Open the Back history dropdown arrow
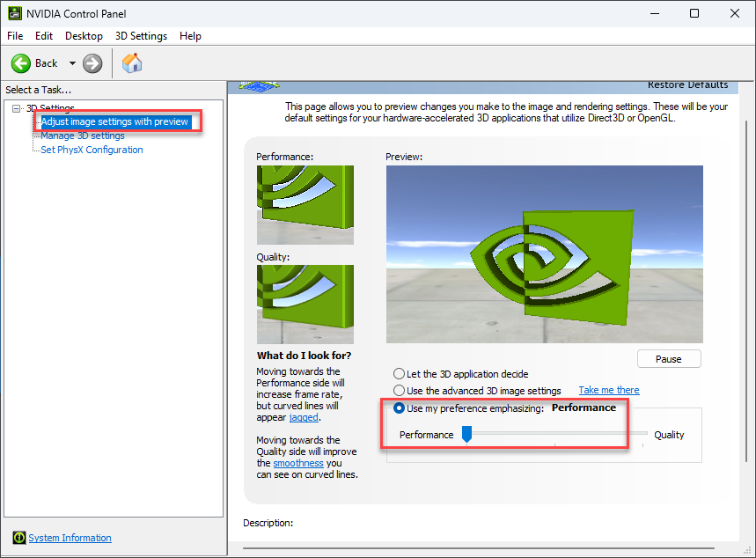Image resolution: width=756 pixels, height=558 pixels. (72, 63)
